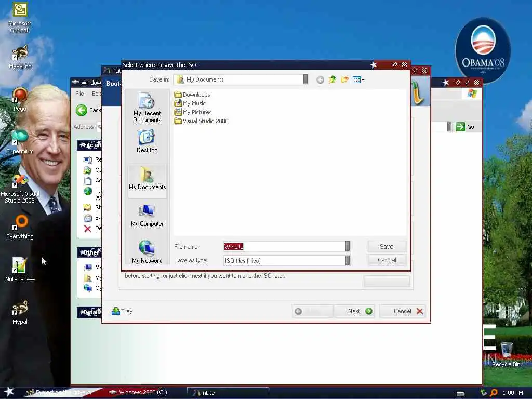The width and height of the screenshot is (532, 399).
Task: Open My Computer in places bar
Action: pos(147,216)
